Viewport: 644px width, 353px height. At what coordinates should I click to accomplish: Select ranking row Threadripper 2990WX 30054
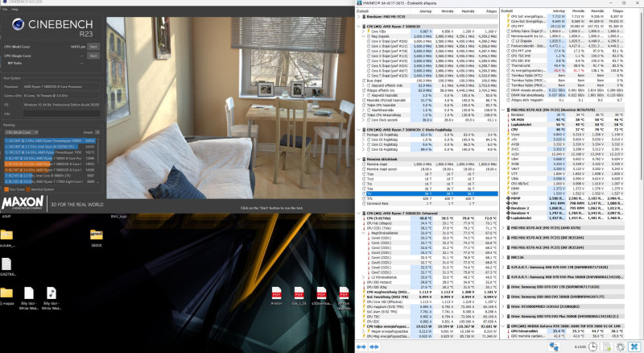click(x=50, y=140)
